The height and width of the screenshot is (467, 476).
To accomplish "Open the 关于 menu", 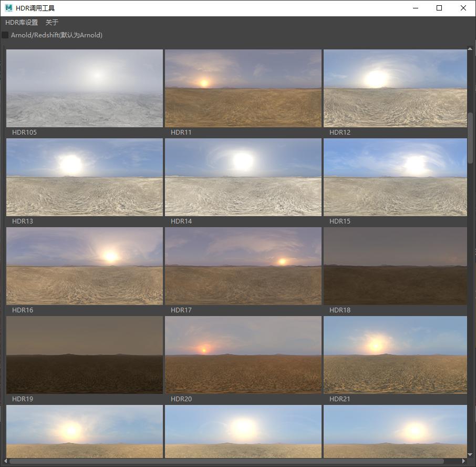I will click(x=52, y=23).
